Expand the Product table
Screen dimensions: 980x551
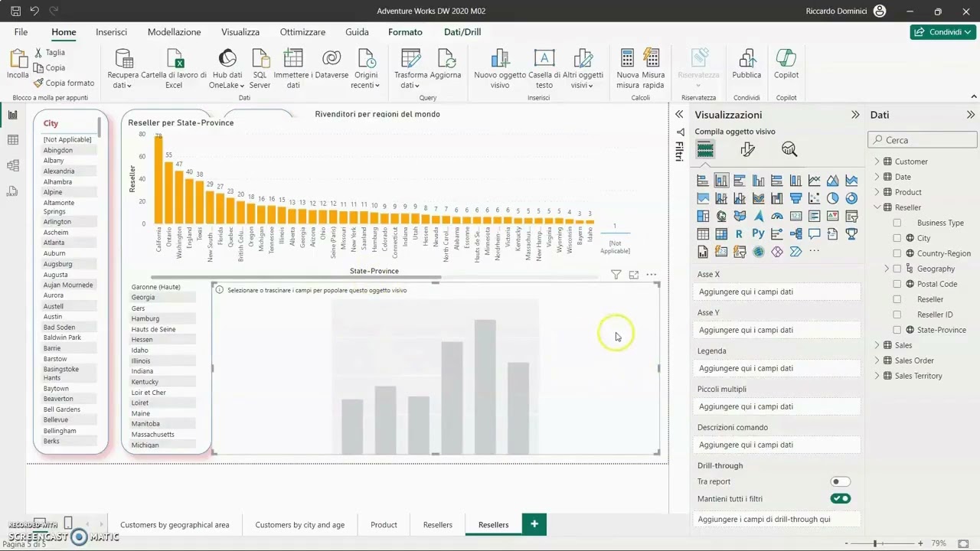(877, 192)
